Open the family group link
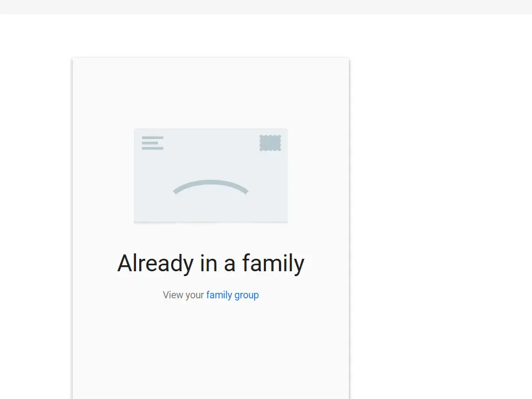Screen dimensions: 532x399 (232, 295)
